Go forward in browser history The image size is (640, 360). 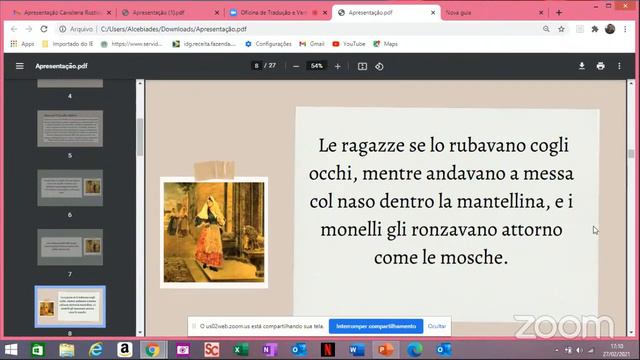29,29
